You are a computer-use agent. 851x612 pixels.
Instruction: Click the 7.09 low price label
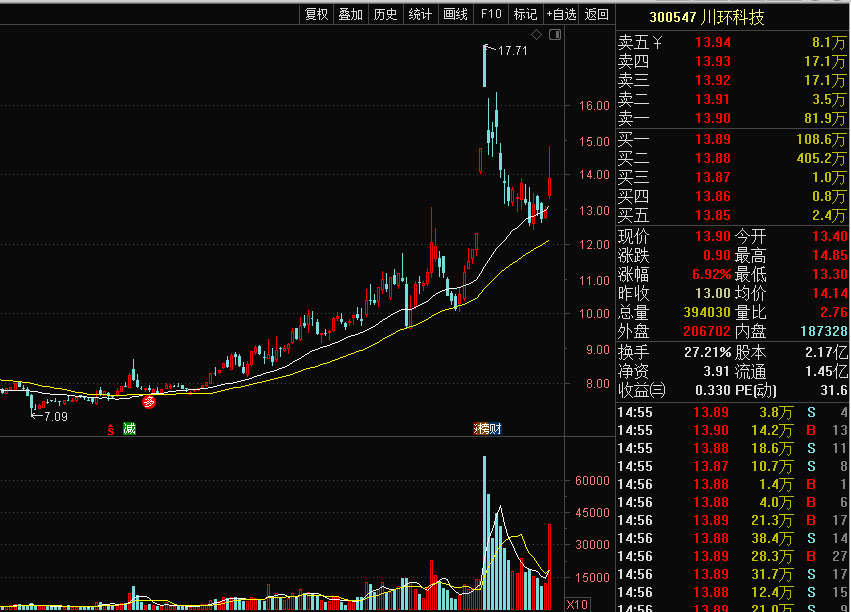pyautogui.click(x=55, y=417)
